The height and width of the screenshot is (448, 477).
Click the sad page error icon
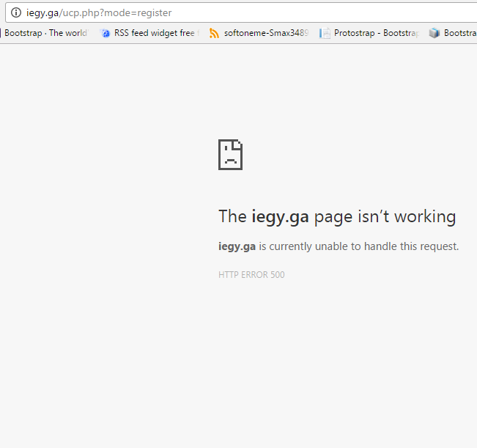(x=230, y=155)
